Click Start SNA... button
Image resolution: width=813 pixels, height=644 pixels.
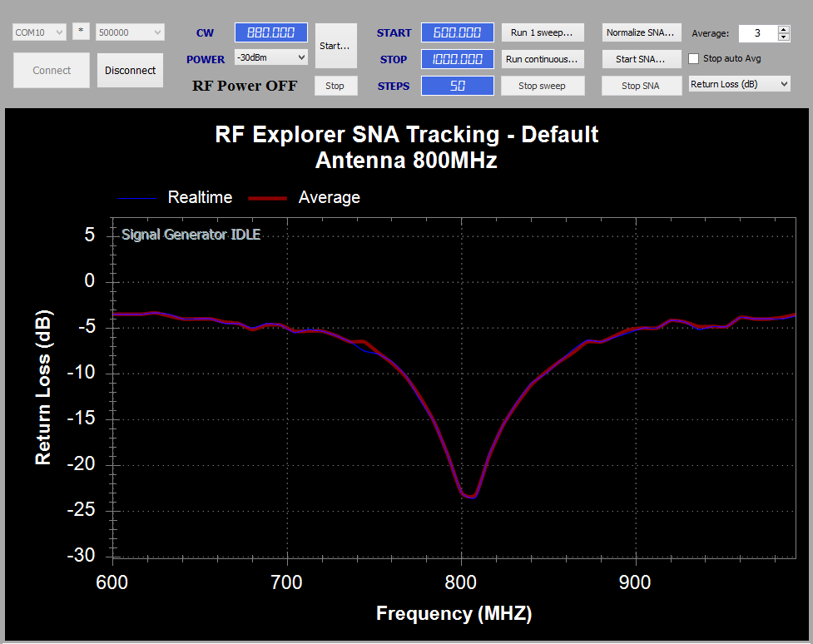pyautogui.click(x=642, y=59)
